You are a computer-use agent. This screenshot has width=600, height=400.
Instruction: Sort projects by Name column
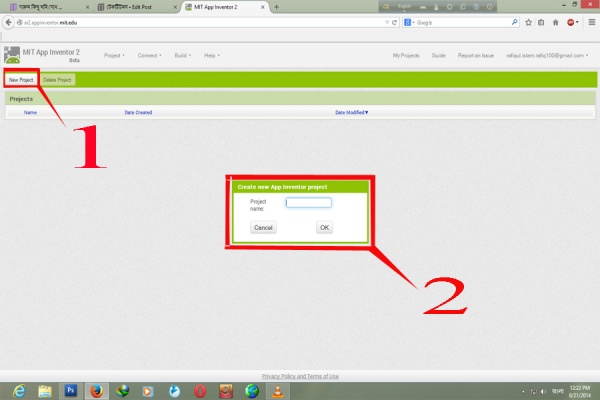[30, 113]
